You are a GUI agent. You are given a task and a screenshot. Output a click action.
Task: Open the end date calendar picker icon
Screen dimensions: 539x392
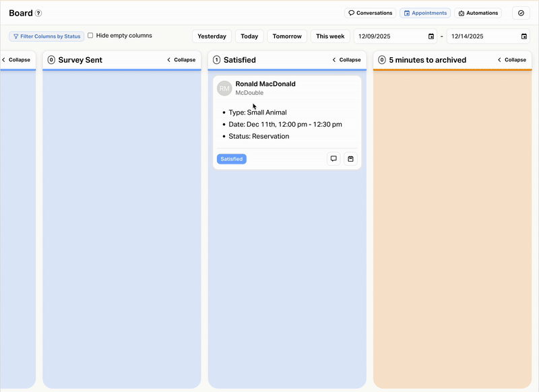(x=524, y=36)
